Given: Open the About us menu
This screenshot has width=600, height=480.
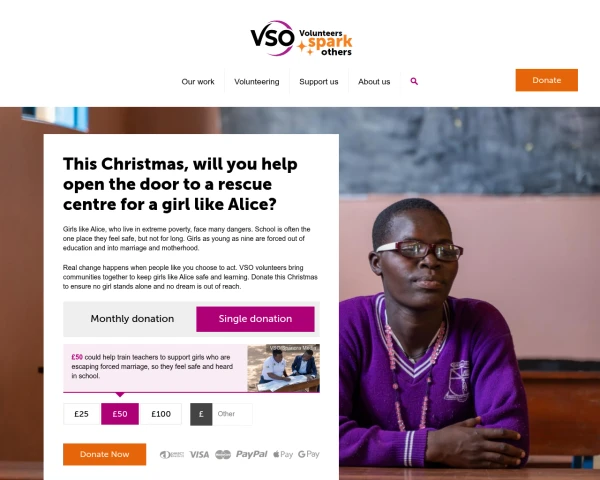Looking at the screenshot, I should (374, 82).
